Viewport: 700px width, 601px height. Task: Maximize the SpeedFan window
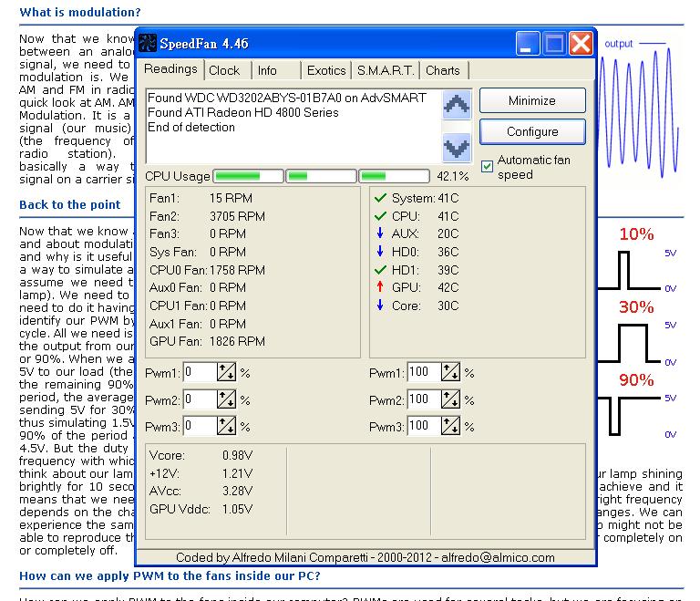pos(554,44)
